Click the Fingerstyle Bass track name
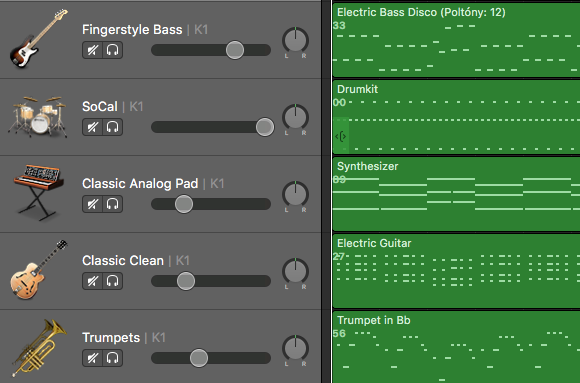580x383 pixels. [x=132, y=30]
